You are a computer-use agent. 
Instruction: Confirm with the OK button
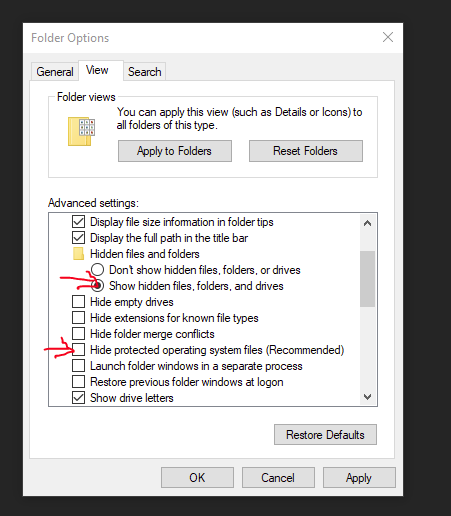(x=197, y=478)
